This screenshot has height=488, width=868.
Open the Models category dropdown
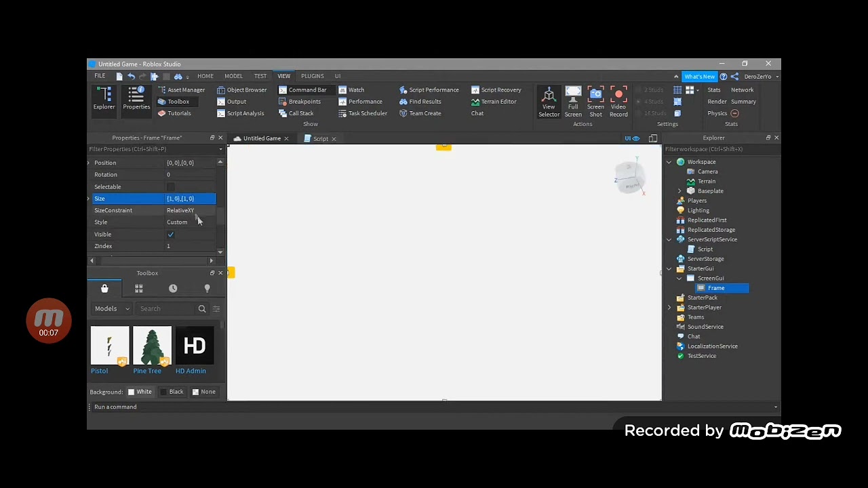point(112,308)
